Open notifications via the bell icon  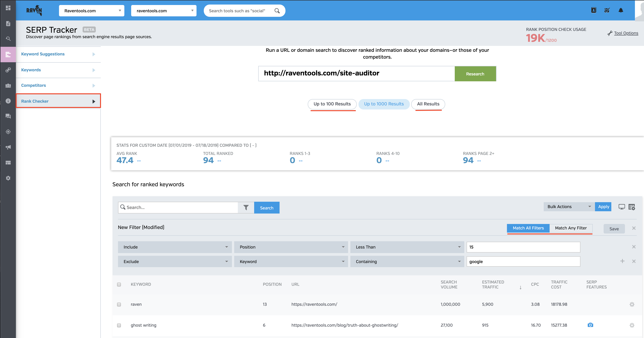[x=622, y=10]
